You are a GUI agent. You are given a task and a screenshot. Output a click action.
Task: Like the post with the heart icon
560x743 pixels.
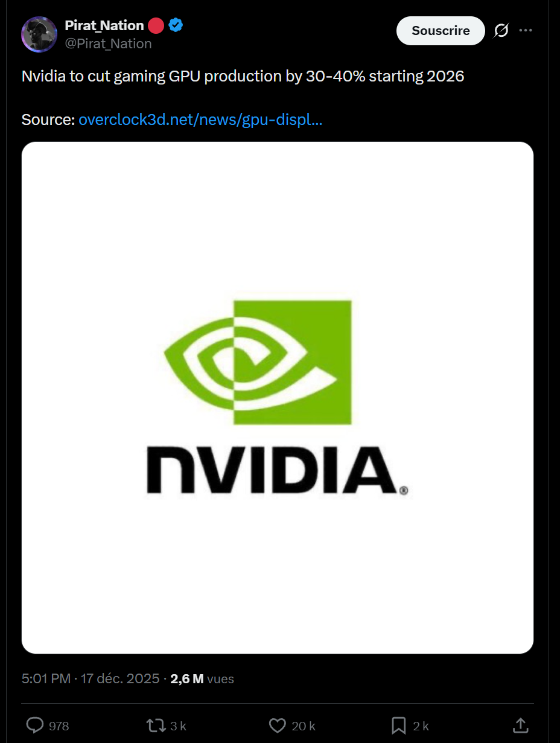click(277, 725)
